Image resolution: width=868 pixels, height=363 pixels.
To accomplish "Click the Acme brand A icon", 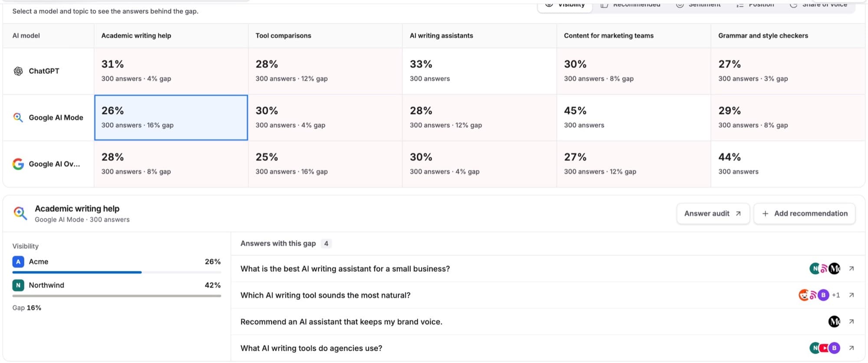I will tap(18, 262).
